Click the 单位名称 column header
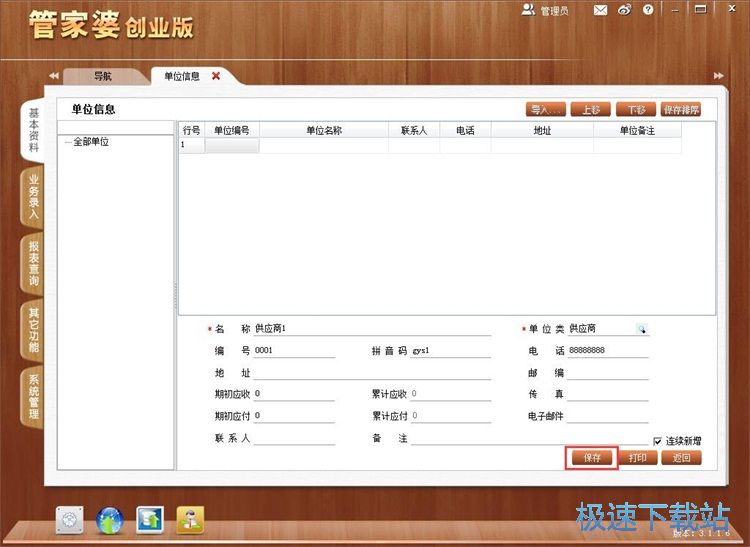Image resolution: width=750 pixels, height=547 pixels. 324,130
